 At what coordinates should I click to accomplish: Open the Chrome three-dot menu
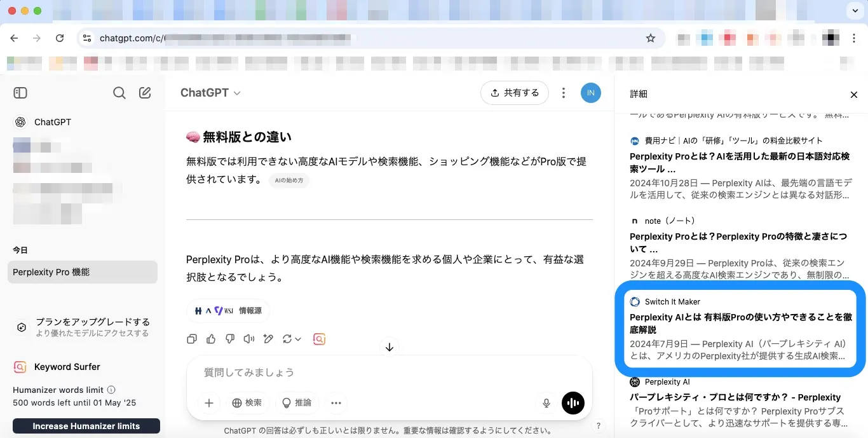tap(853, 38)
